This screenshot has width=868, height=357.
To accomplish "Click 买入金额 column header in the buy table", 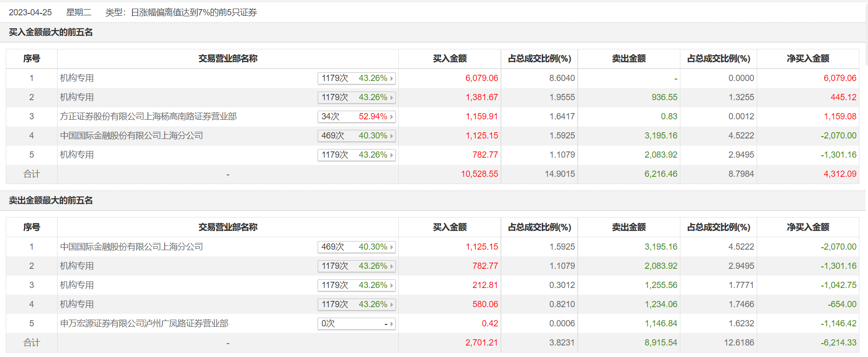I will 450,58.
